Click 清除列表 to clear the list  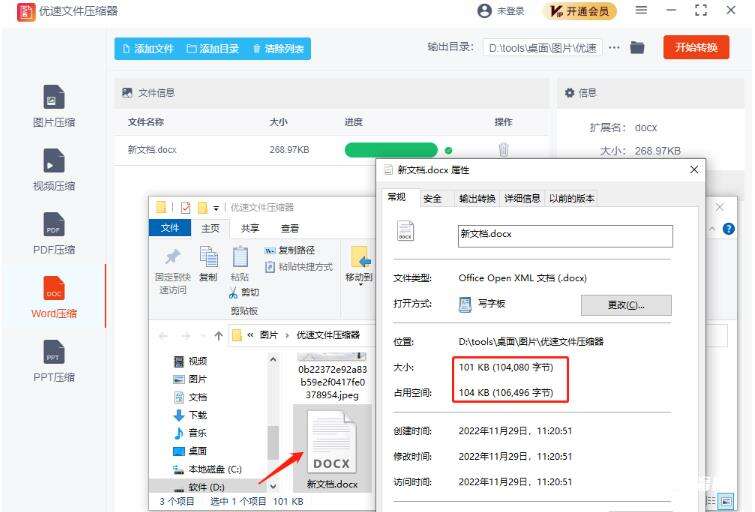[x=278, y=49]
